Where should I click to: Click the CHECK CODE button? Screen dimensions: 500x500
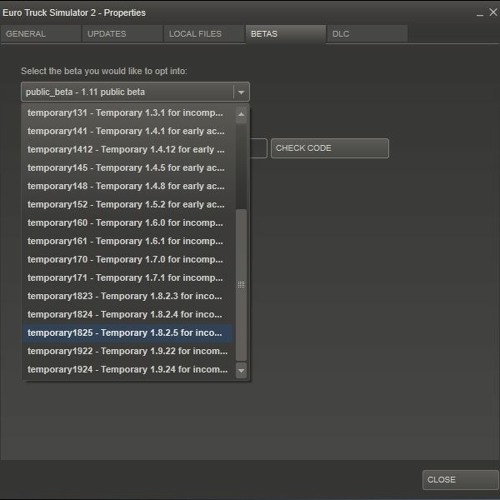tap(330, 148)
